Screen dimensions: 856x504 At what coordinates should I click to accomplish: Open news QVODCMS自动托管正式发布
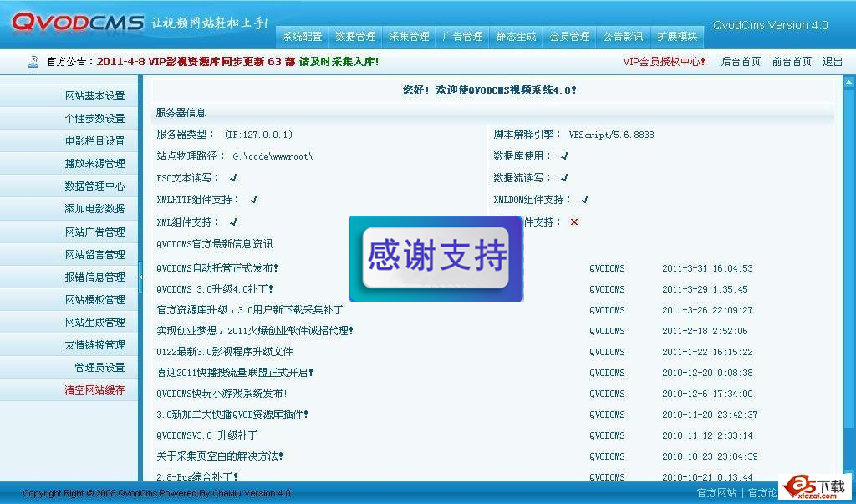pos(217,268)
